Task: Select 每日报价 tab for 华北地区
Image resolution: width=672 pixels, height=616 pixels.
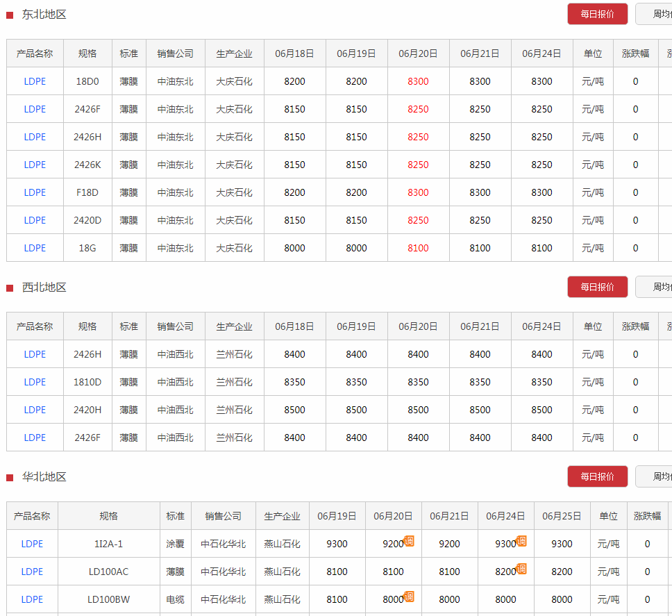Action: click(x=597, y=476)
